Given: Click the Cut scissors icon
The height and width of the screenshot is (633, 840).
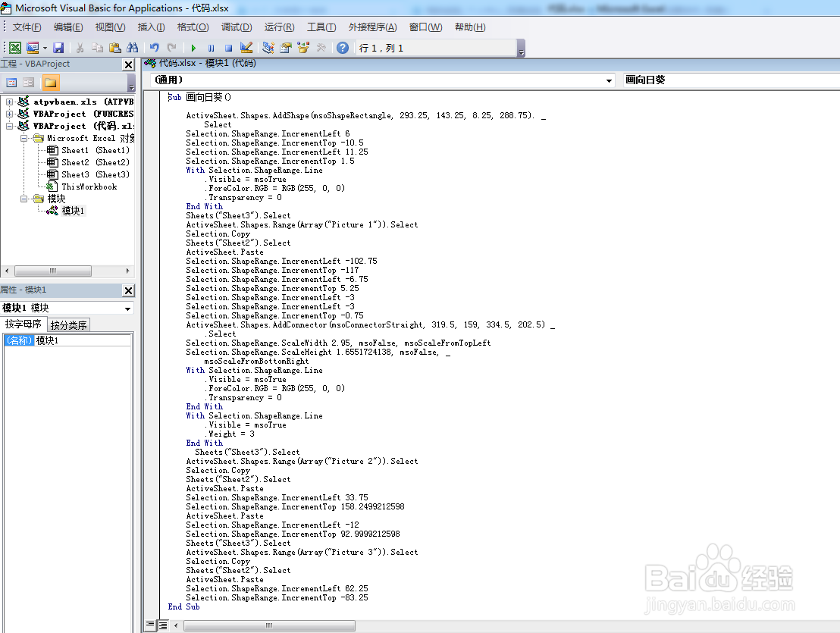Looking at the screenshot, I should (80, 48).
